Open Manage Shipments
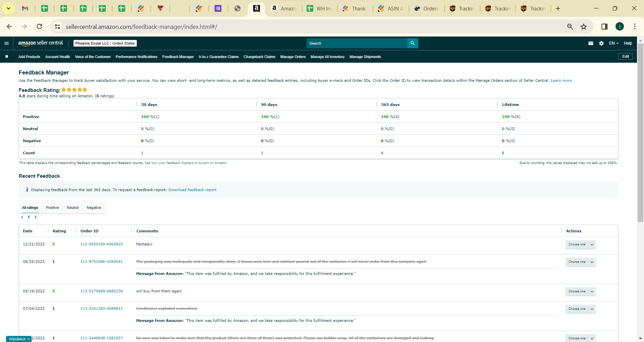Image resolution: width=644 pixels, height=342 pixels. click(x=365, y=57)
